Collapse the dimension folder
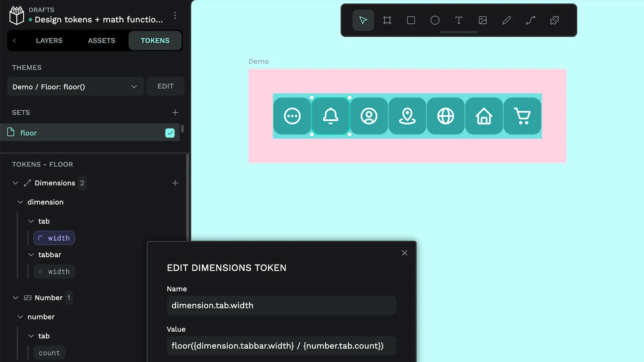Screen dimensions: 644x362 (x=20, y=202)
